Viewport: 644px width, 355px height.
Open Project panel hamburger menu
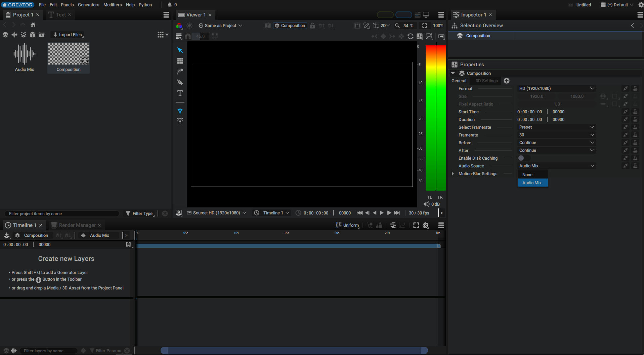pos(166,15)
